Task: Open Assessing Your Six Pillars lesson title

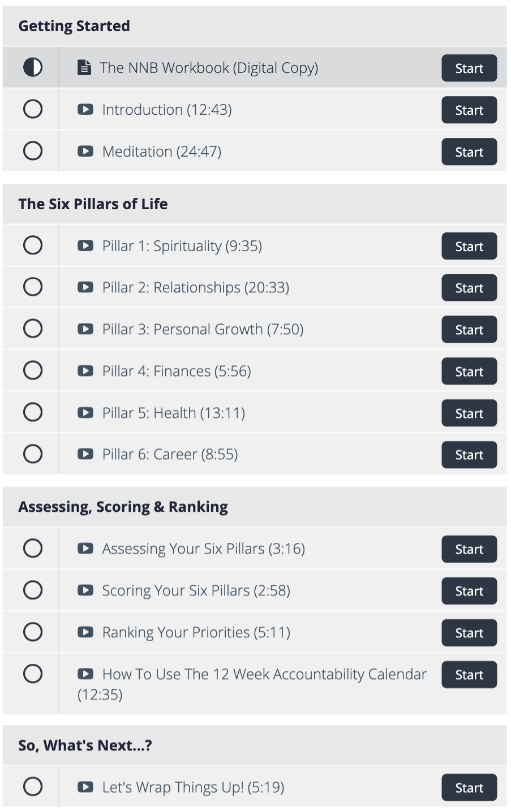Action: (203, 549)
